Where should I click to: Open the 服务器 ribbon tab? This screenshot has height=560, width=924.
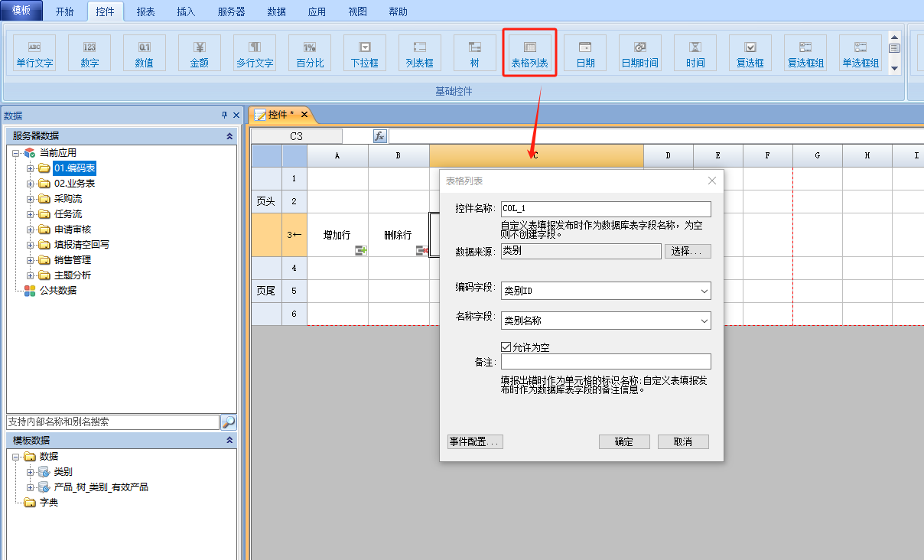(232, 11)
